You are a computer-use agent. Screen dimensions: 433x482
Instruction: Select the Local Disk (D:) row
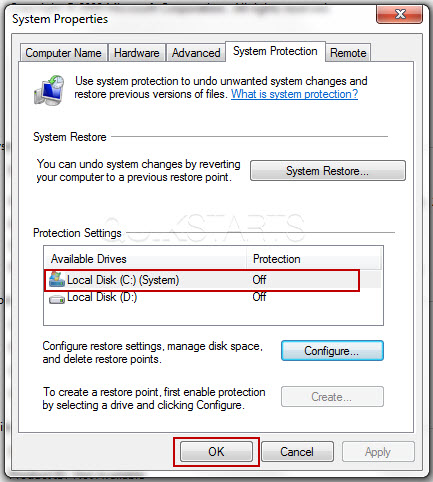pyautogui.click(x=212, y=297)
